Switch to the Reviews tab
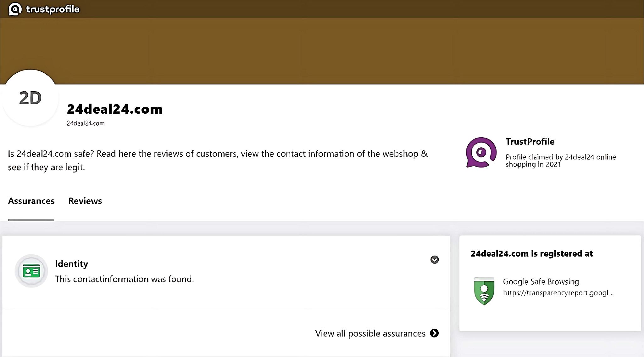Image resolution: width=644 pixels, height=357 pixels. pyautogui.click(x=85, y=201)
